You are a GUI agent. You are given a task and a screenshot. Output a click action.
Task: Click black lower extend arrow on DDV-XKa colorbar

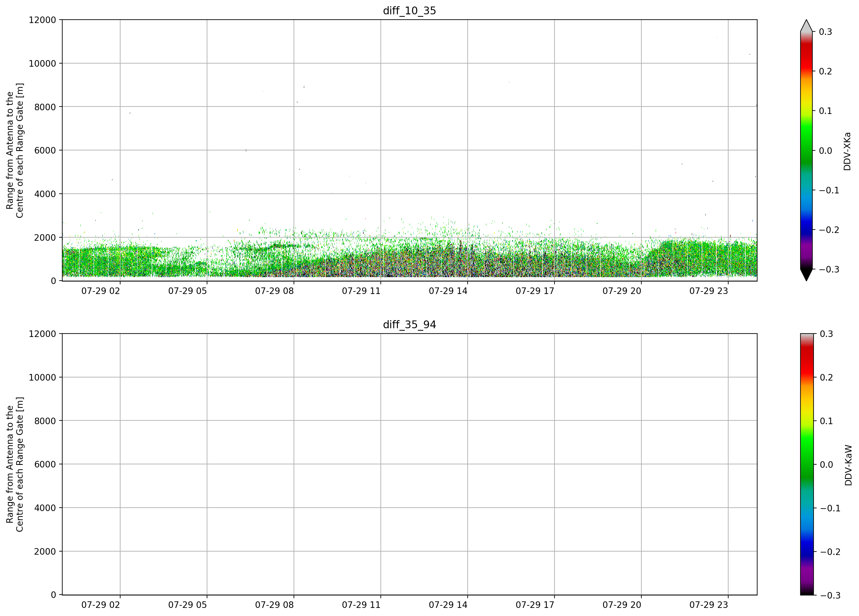[806, 275]
